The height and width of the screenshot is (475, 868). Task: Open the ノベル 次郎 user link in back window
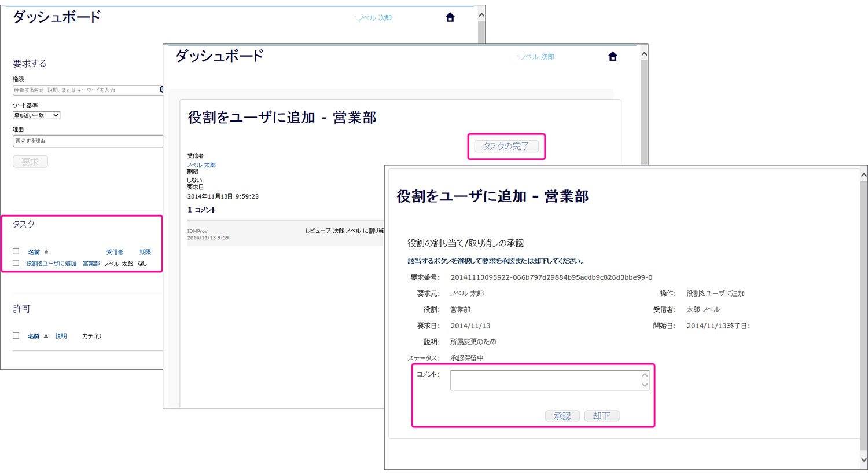[x=374, y=18]
